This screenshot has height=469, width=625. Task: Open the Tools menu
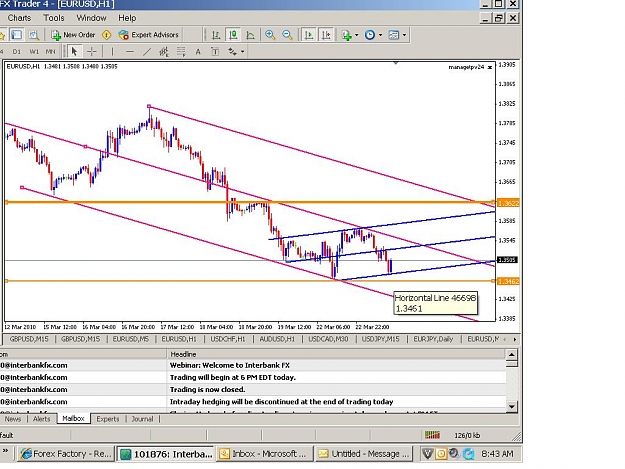coord(54,18)
